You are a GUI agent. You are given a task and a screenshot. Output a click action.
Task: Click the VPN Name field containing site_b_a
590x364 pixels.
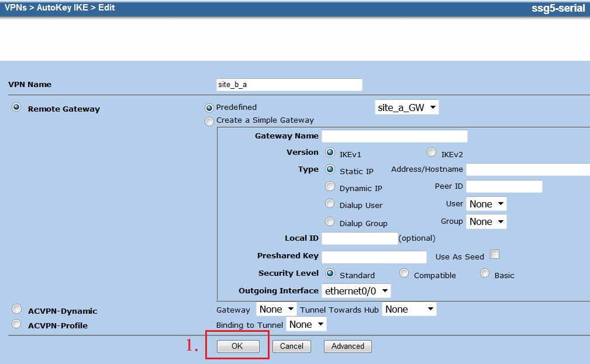pos(289,84)
